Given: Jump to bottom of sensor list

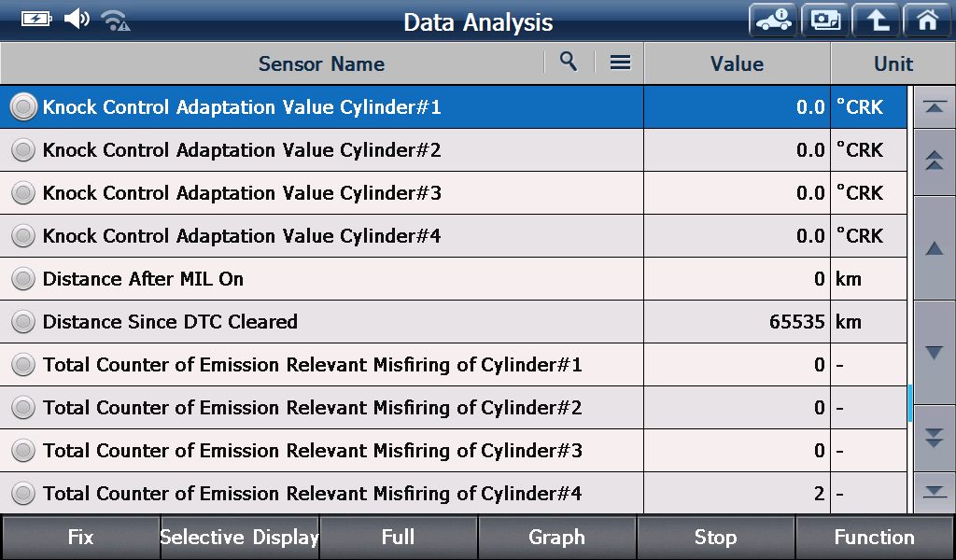Looking at the screenshot, I should (x=934, y=493).
